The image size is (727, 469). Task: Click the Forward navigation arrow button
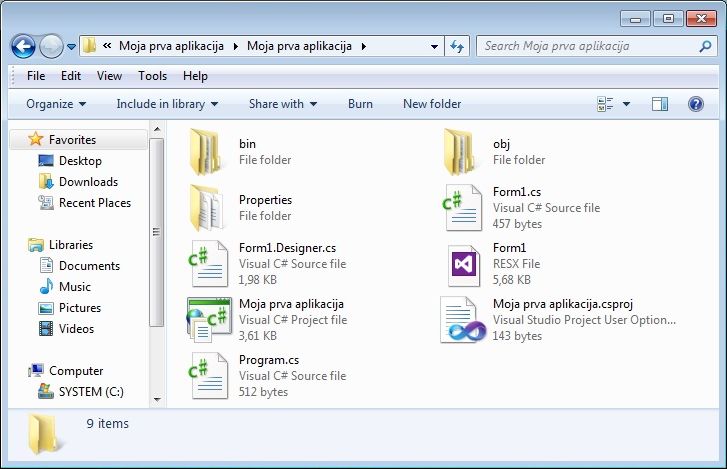coord(51,46)
